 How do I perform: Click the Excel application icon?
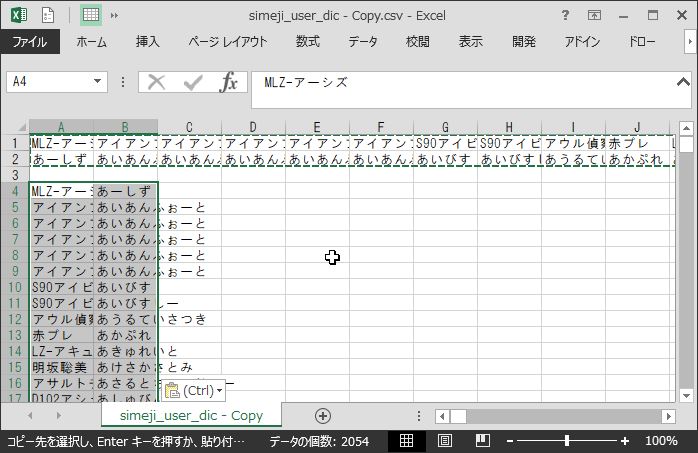[19, 15]
